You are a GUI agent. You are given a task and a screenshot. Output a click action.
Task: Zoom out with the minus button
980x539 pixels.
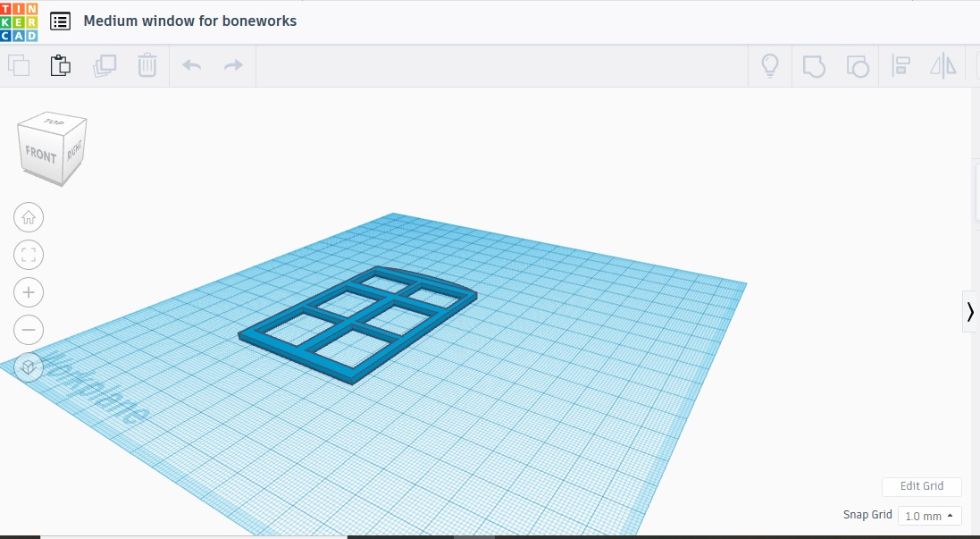pyautogui.click(x=28, y=330)
